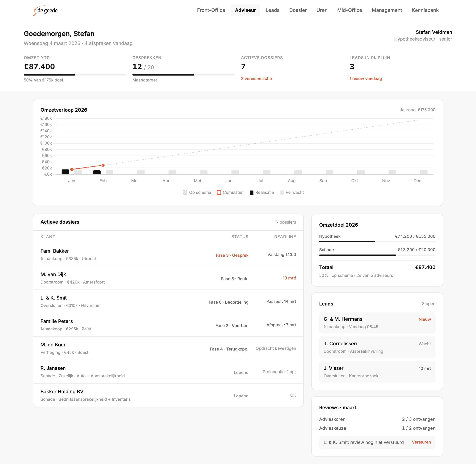Open the Mid-Office menu item
476x464 pixels.
pyautogui.click(x=349, y=10)
